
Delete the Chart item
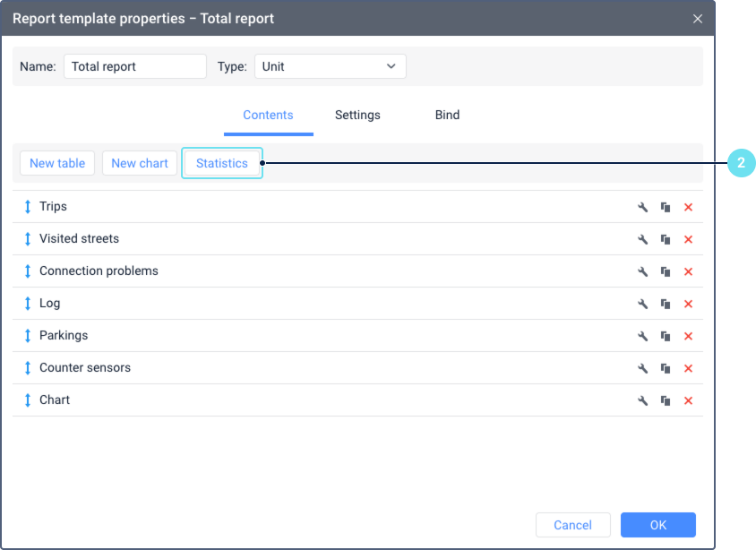(688, 400)
